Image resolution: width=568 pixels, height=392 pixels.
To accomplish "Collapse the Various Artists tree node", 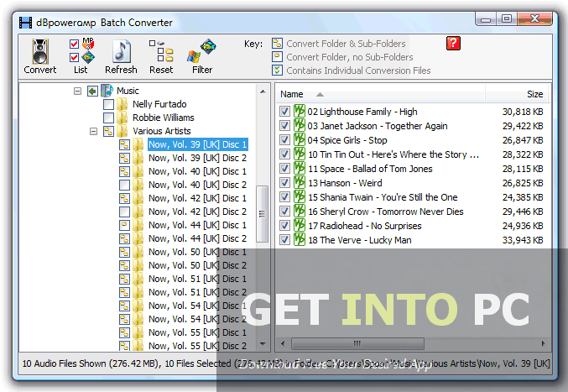I will pyautogui.click(x=93, y=131).
